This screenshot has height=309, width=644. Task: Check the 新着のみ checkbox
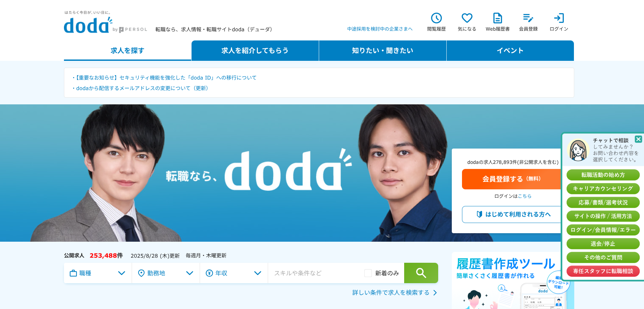point(368,273)
